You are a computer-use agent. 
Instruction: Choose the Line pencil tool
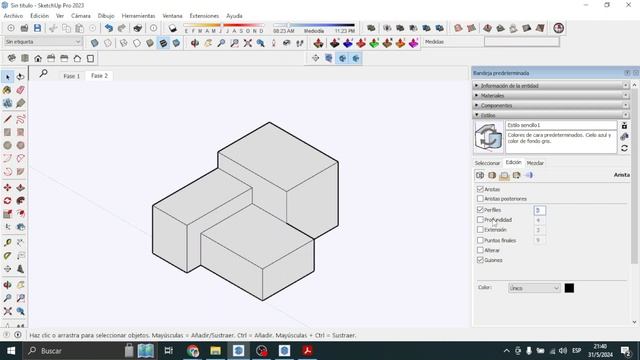pyautogui.click(x=7, y=119)
